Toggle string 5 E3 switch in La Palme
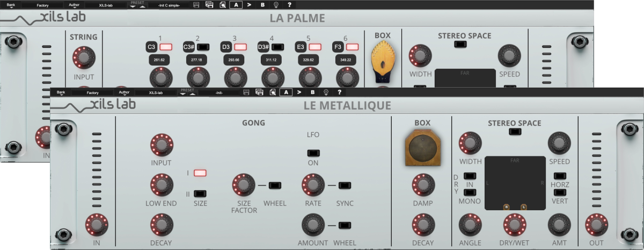Viewport: 644px width, 250px height. tap(315, 47)
